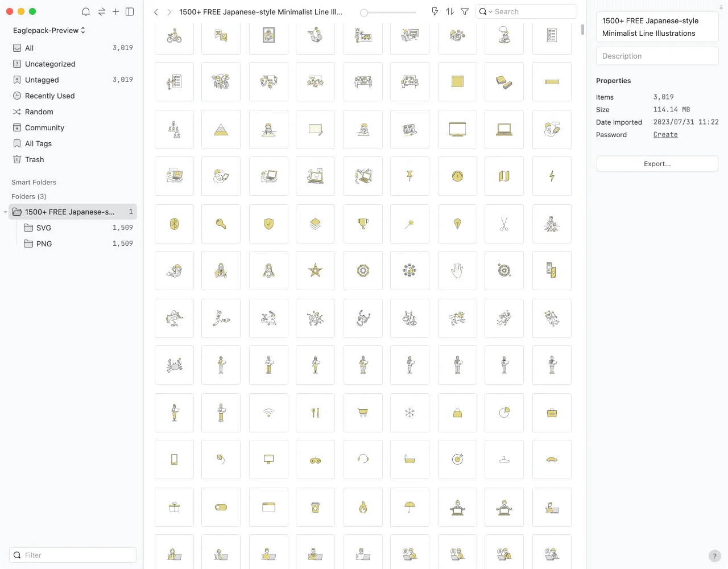The width and height of the screenshot is (728, 569).
Task: Click the Export... button
Action: (x=657, y=164)
